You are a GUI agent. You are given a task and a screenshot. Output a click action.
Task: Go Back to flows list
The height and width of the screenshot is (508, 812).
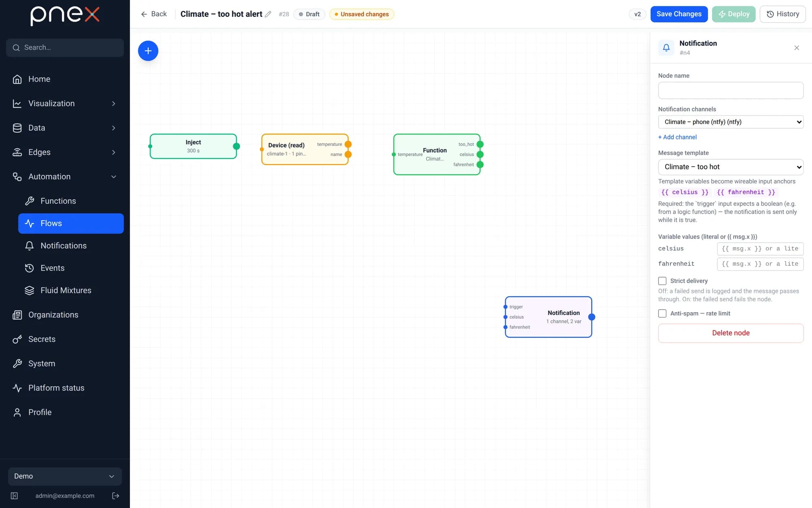point(153,14)
